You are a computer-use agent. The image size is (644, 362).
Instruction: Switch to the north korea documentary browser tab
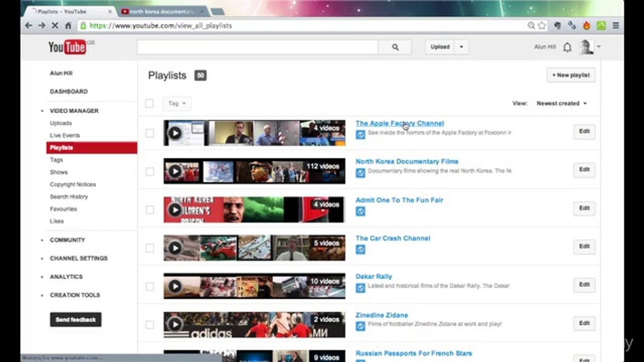point(161,12)
